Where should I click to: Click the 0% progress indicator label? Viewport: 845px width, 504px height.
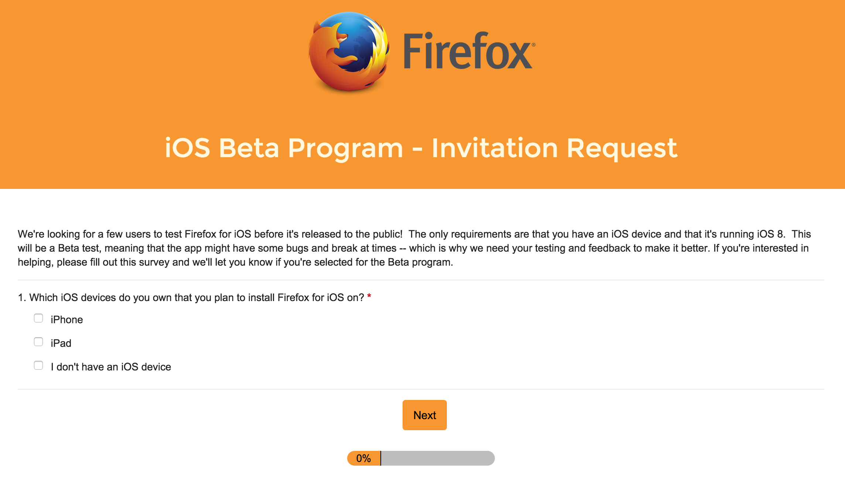coord(363,458)
